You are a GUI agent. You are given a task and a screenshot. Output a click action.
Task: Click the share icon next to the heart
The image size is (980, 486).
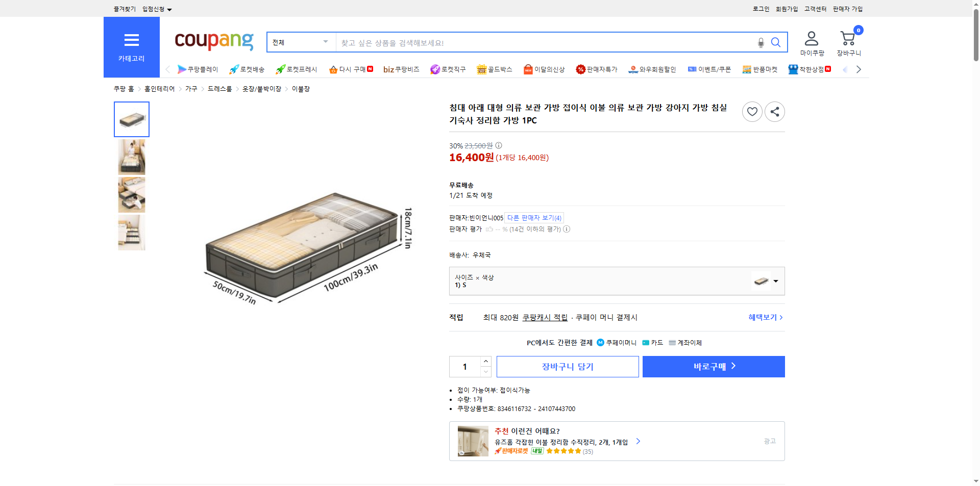point(774,111)
